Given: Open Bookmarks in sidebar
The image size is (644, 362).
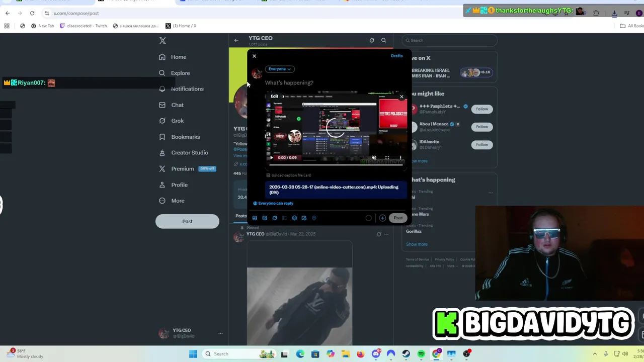Looking at the screenshot, I should [x=179, y=137].
